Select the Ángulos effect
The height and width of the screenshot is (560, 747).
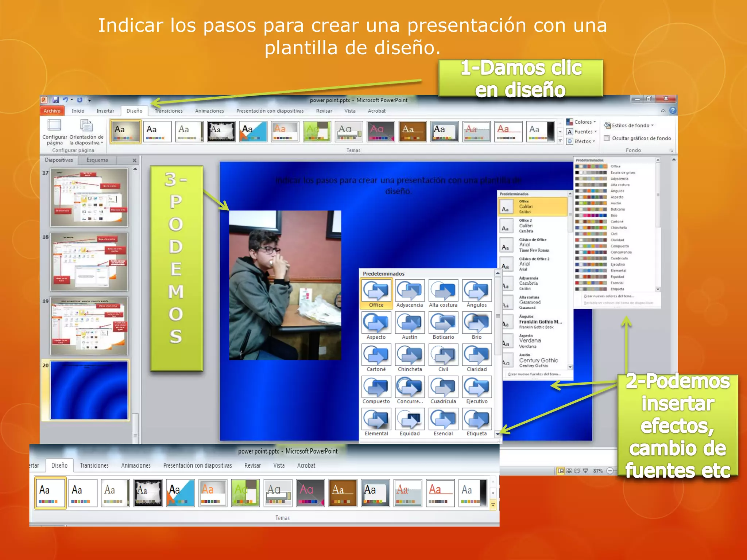pos(477,294)
